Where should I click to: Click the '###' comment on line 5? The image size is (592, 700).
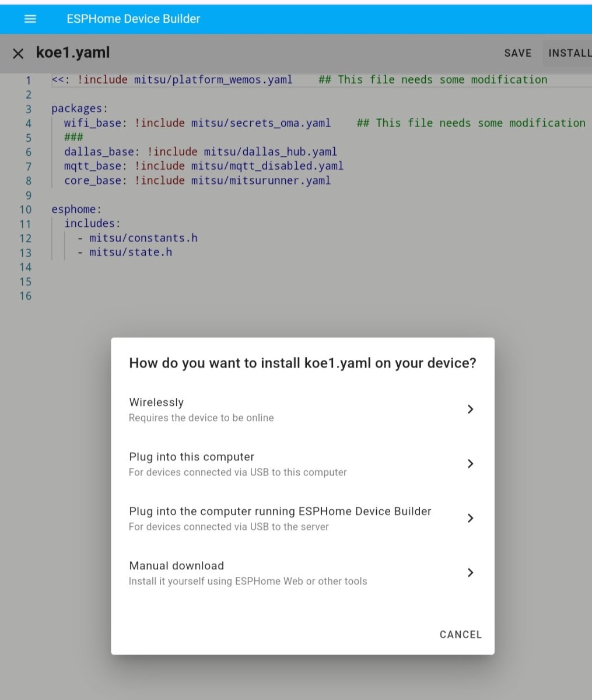[73, 138]
